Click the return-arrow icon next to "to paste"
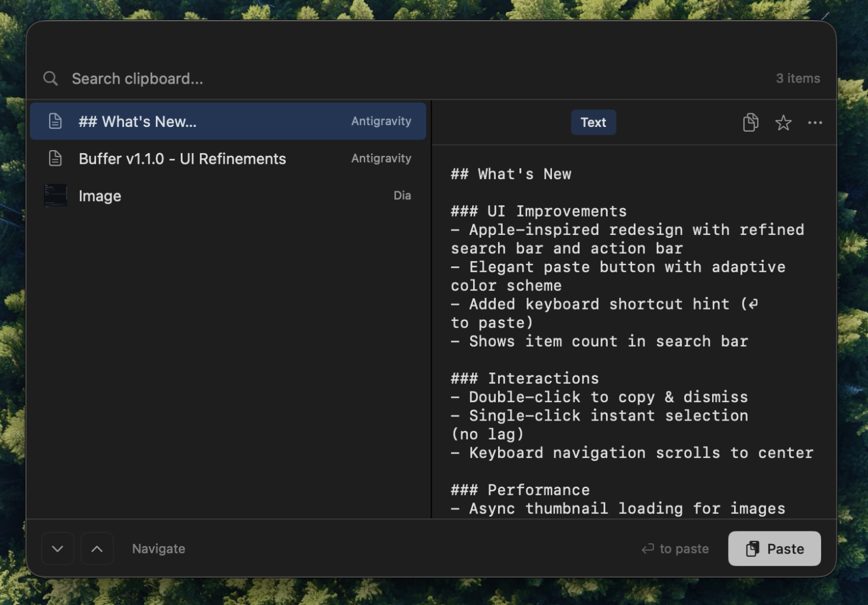The width and height of the screenshot is (868, 605). point(647,549)
